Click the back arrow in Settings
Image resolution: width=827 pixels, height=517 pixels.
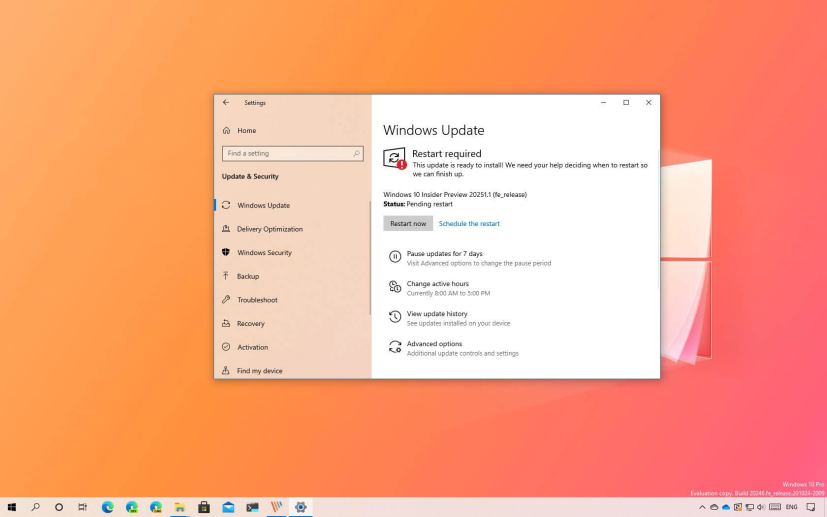pyautogui.click(x=226, y=102)
